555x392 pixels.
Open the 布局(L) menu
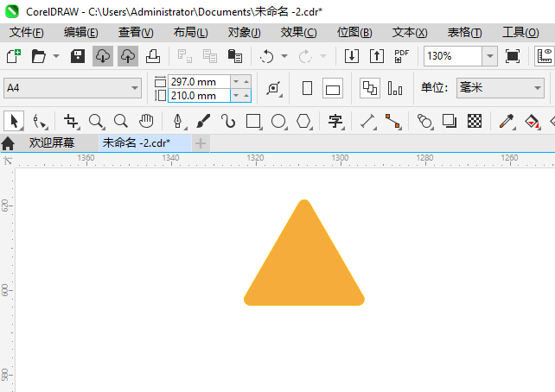coord(191,33)
